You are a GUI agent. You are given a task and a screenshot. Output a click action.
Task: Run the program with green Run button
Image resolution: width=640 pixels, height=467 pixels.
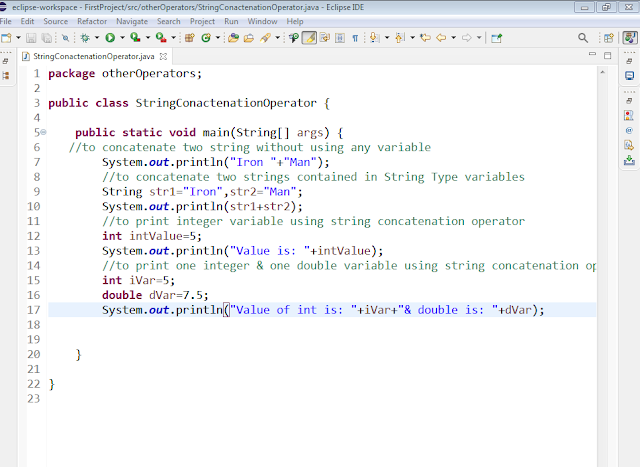110,38
